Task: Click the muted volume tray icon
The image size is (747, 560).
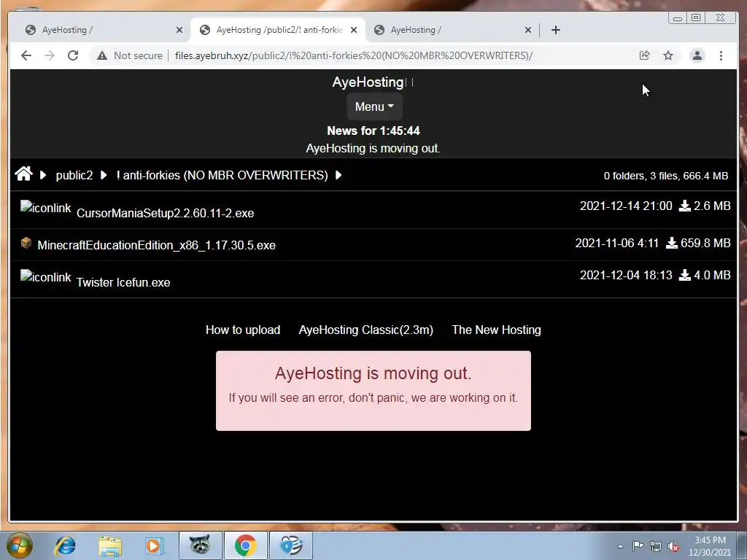Action: click(x=673, y=547)
